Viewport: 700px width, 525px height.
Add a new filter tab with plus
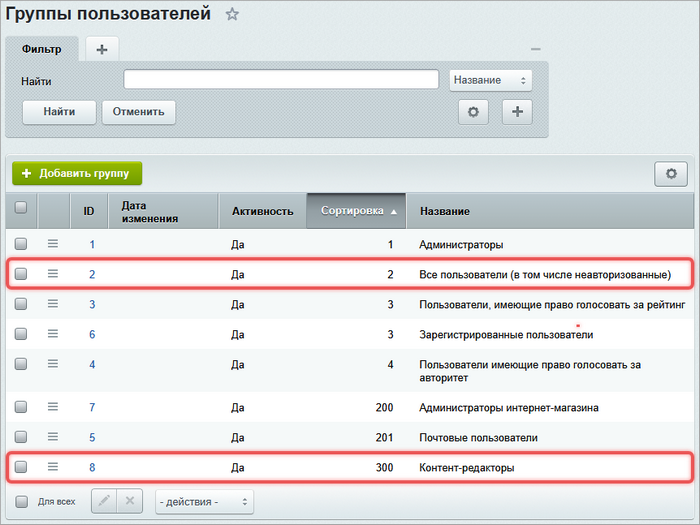click(101, 49)
